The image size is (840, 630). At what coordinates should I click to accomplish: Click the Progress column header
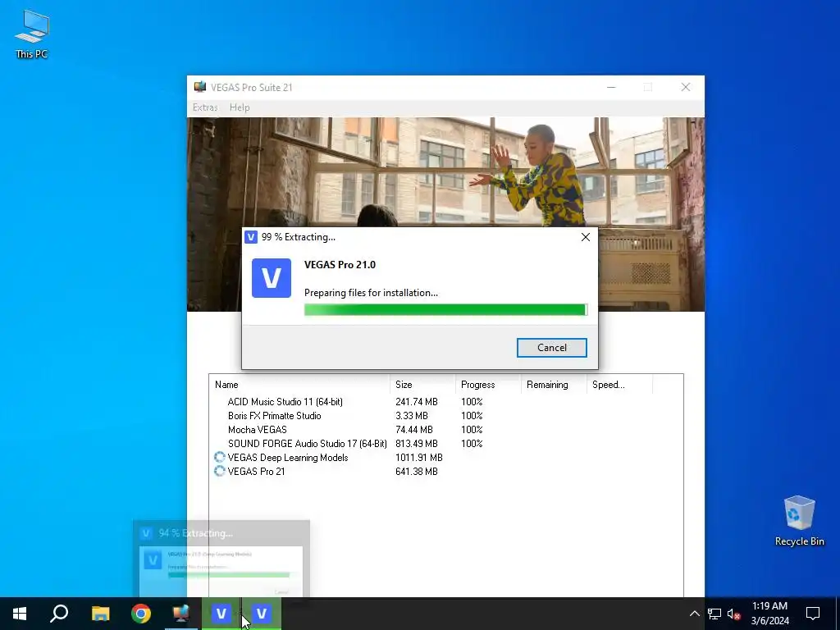[487, 385]
